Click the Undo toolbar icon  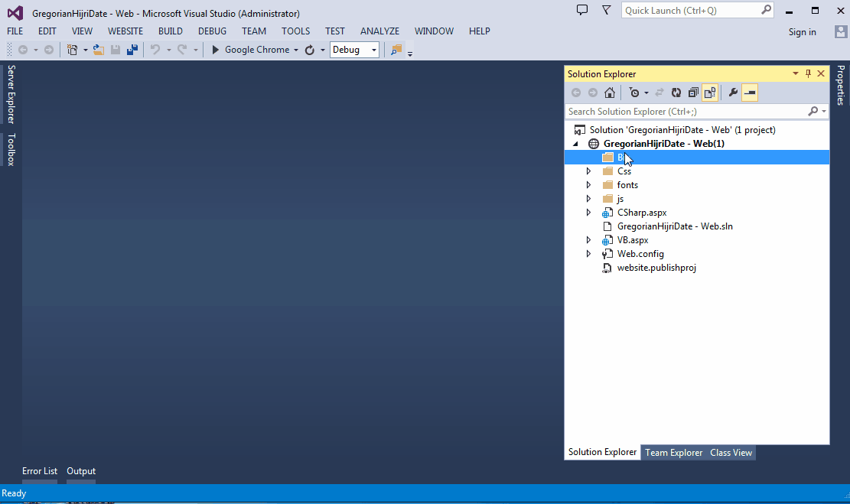click(155, 50)
